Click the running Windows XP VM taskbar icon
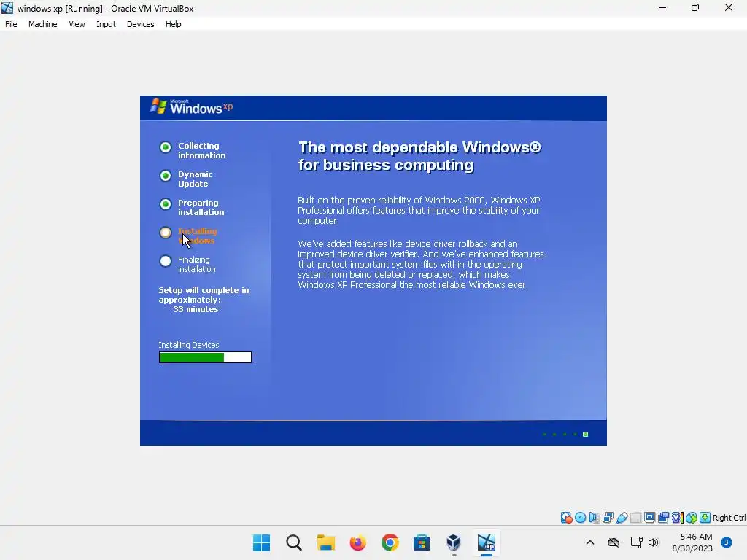The height and width of the screenshot is (560, 747). (487, 542)
